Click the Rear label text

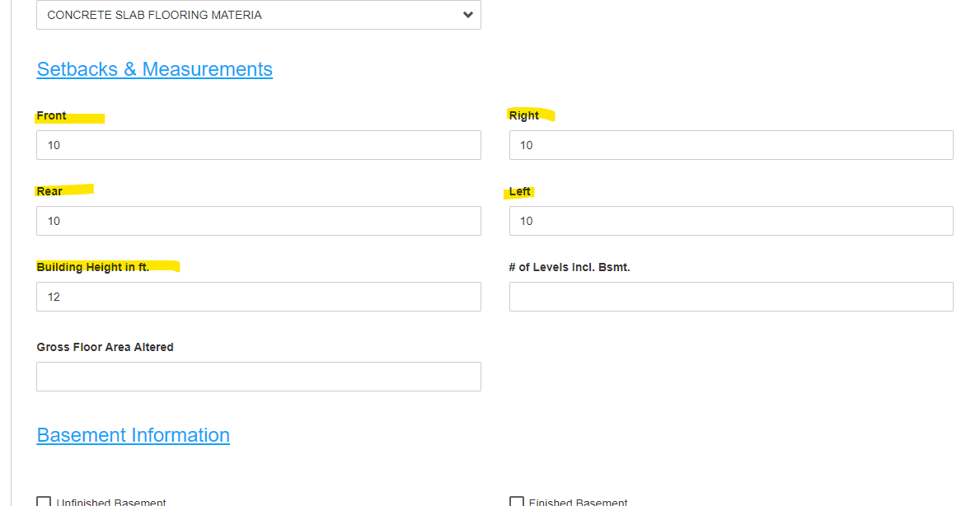[49, 191]
